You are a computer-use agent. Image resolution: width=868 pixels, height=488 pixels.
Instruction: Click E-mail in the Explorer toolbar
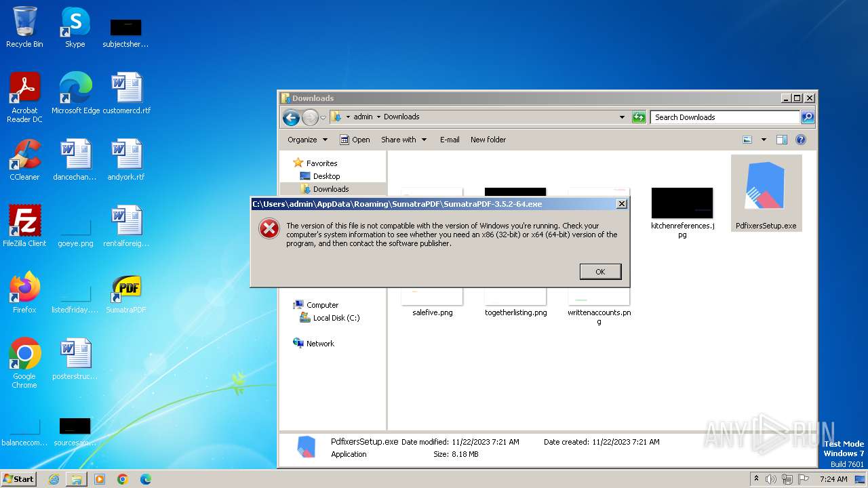[x=450, y=140]
